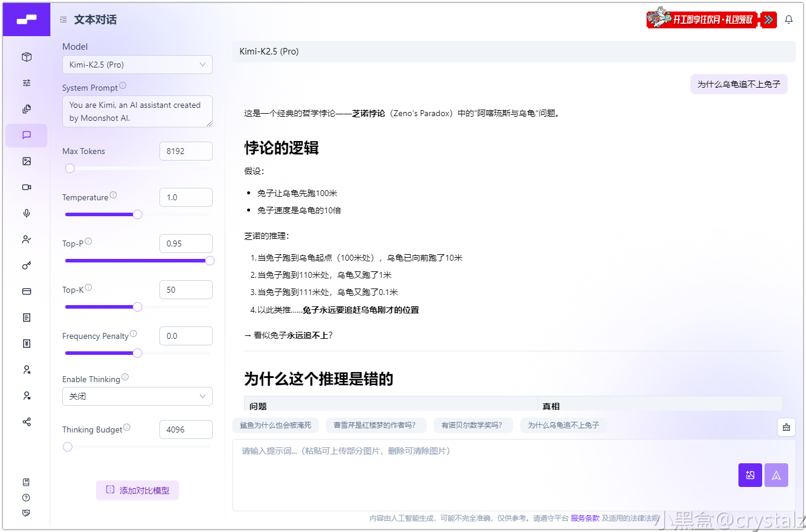Viewport: 806px width, 532px height.
Task: Choose the suggestion 鲨鱼为什么也会被淹死
Action: (x=276, y=425)
